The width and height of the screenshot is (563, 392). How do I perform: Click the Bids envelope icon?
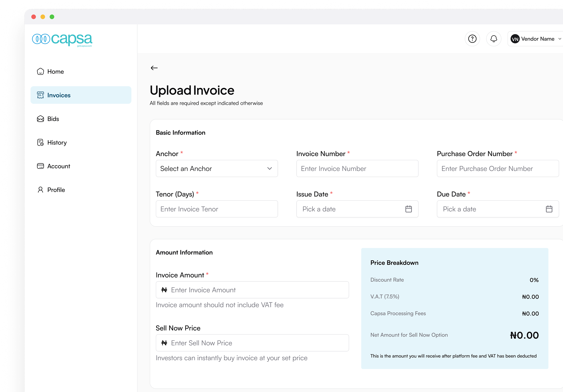(x=40, y=119)
